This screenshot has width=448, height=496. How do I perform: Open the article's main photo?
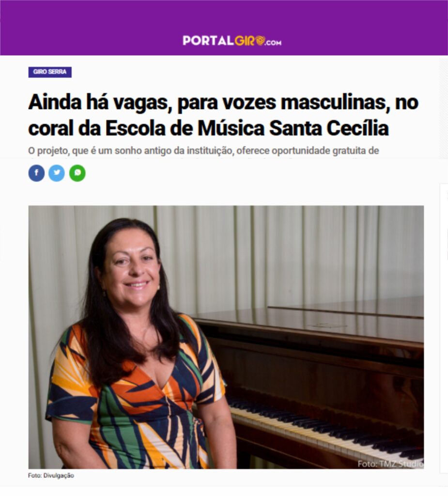point(226,337)
